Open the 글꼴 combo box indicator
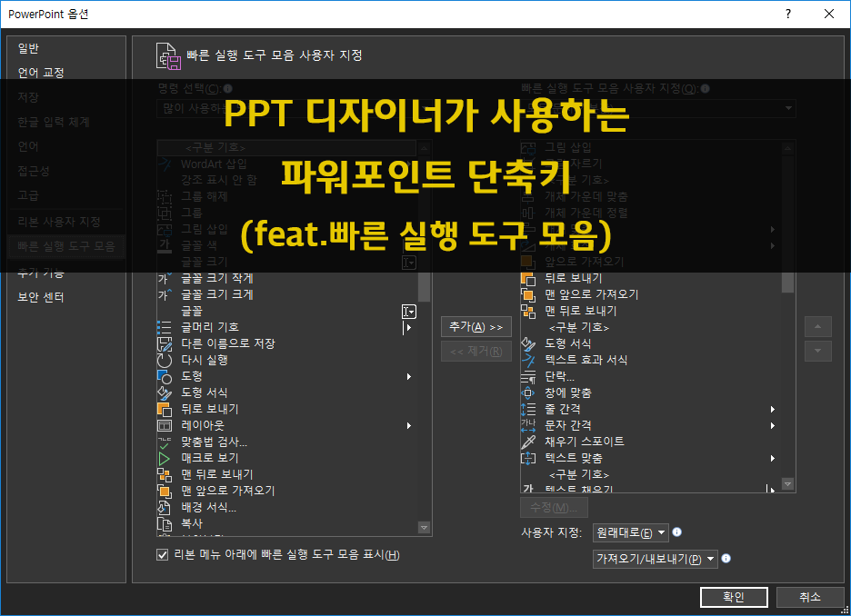Image resolution: width=851 pixels, height=616 pixels. pyautogui.click(x=408, y=312)
